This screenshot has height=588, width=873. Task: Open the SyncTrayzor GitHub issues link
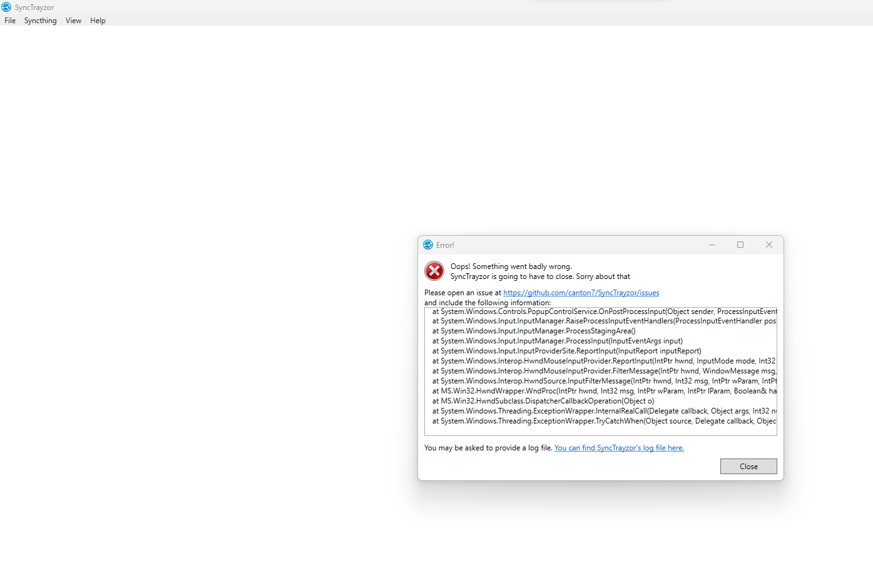point(581,292)
